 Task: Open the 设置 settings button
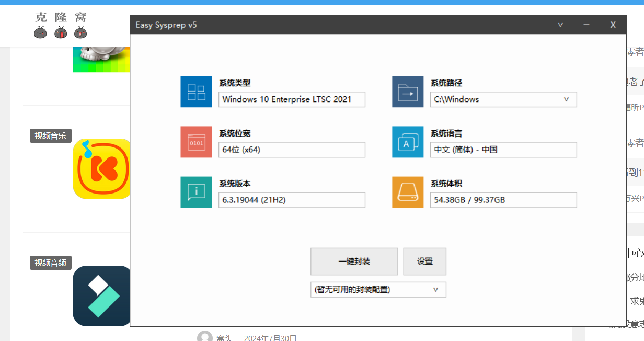point(424,262)
